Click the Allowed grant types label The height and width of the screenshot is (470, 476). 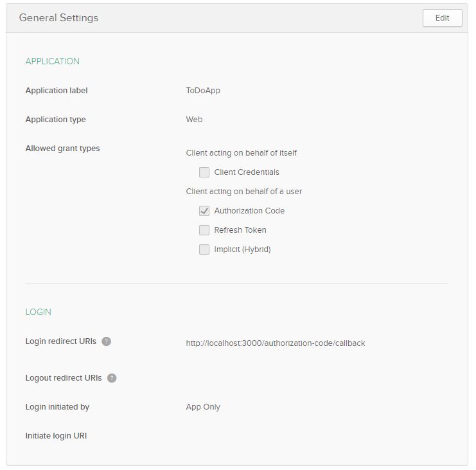tap(62, 149)
